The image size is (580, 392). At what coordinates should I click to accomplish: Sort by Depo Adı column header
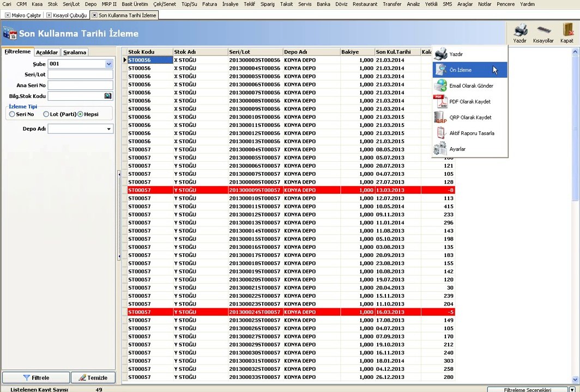311,52
